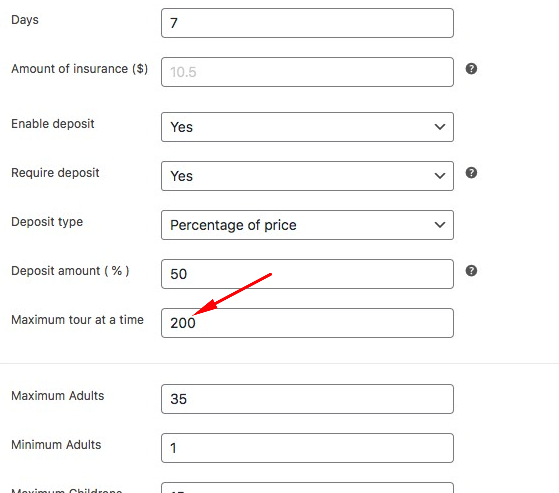Viewport: 559px width, 493px height.
Task: Click help icon beside Amount of insurance
Action: click(x=471, y=68)
